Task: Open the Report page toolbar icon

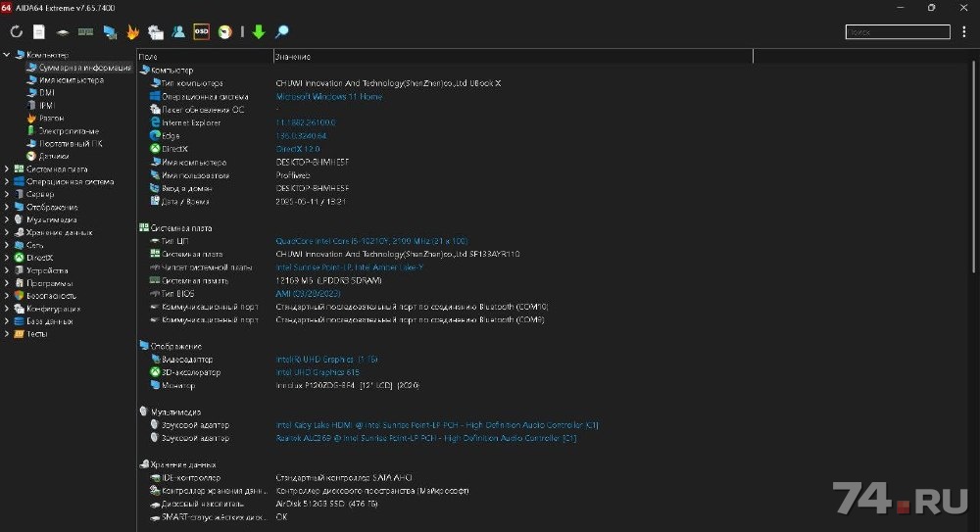Action: click(x=39, y=32)
